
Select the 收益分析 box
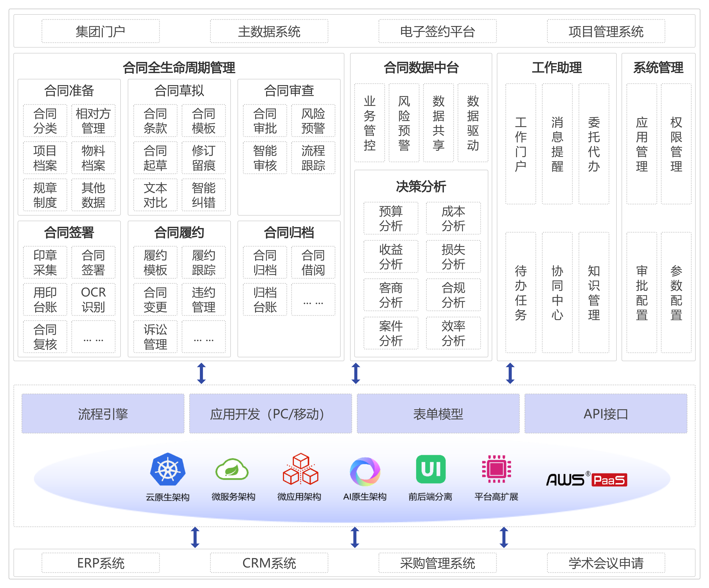[391, 256]
